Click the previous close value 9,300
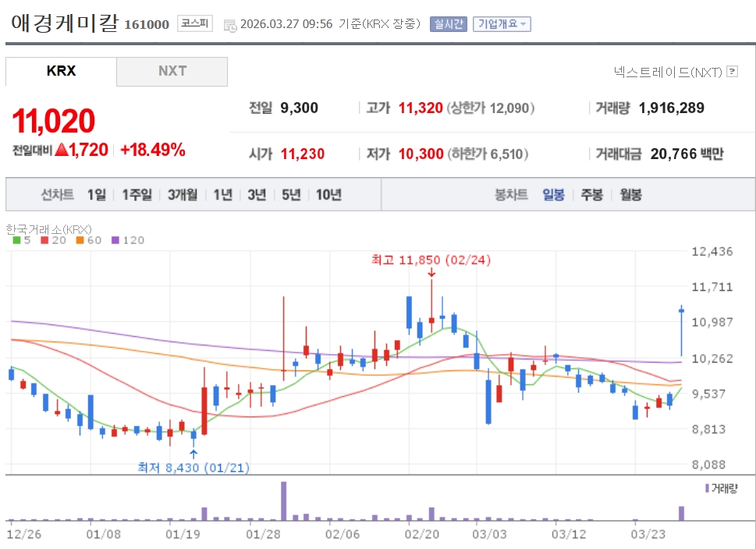The height and width of the screenshot is (549, 756). 299,108
